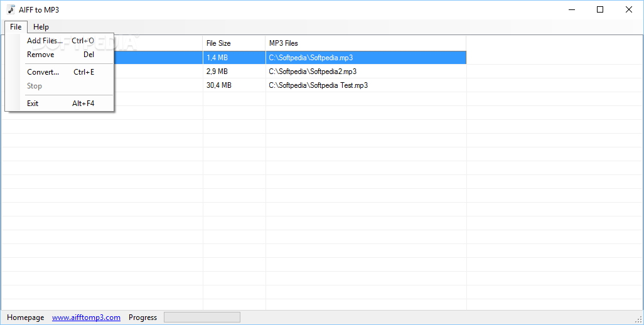Click the window resize grip in status bar
The height and width of the screenshot is (325, 644).
click(x=638, y=319)
